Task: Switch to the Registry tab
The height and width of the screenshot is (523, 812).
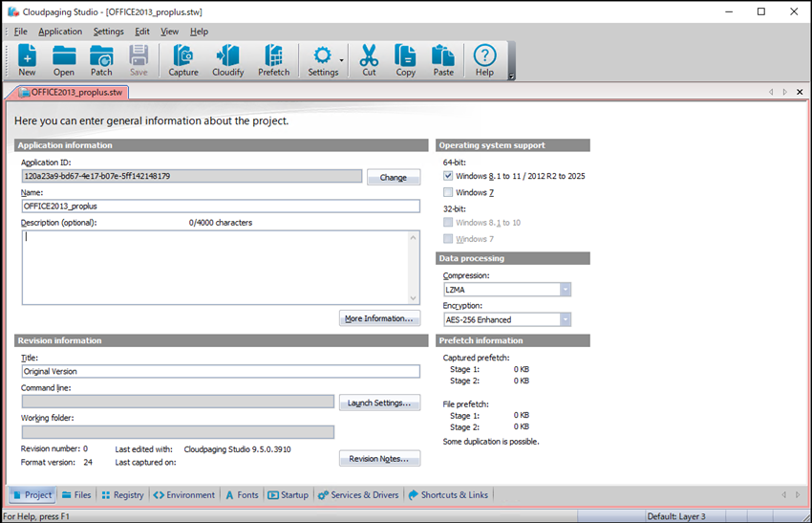Action: pos(121,495)
